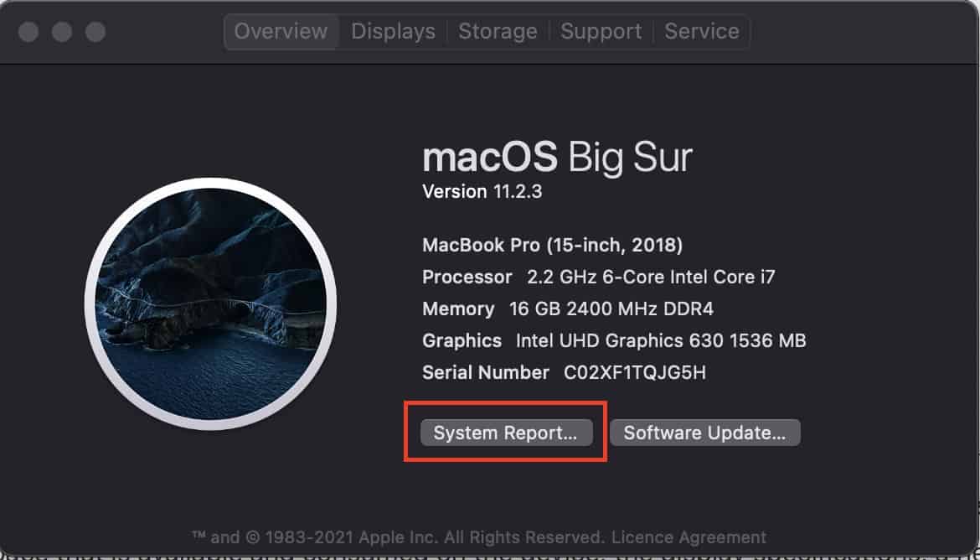Open the Displays tab

[x=393, y=31]
